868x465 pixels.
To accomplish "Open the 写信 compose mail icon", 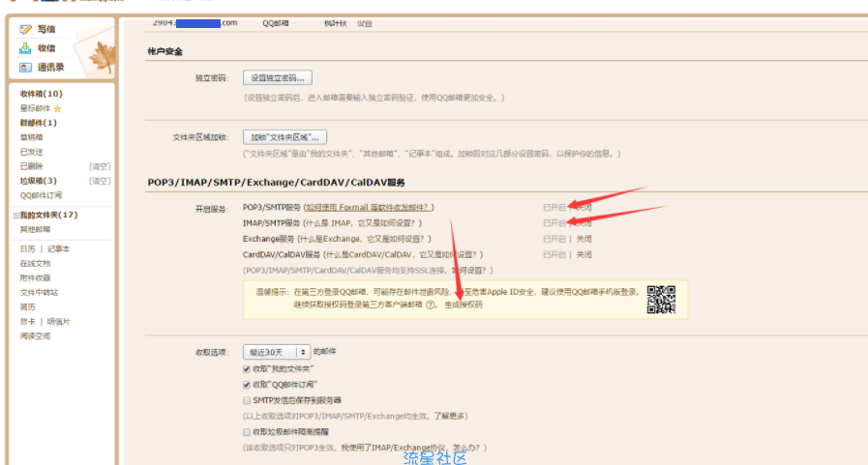I will click(x=25, y=29).
